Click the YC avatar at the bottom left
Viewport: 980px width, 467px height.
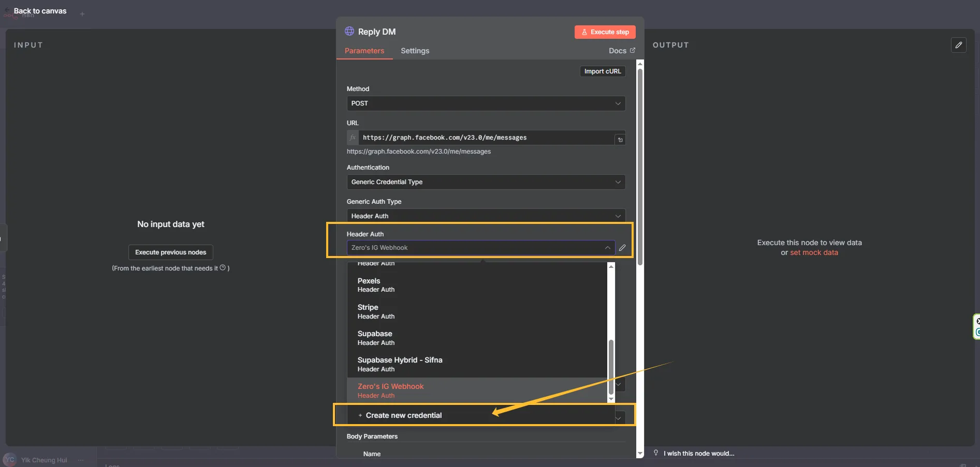[10, 460]
